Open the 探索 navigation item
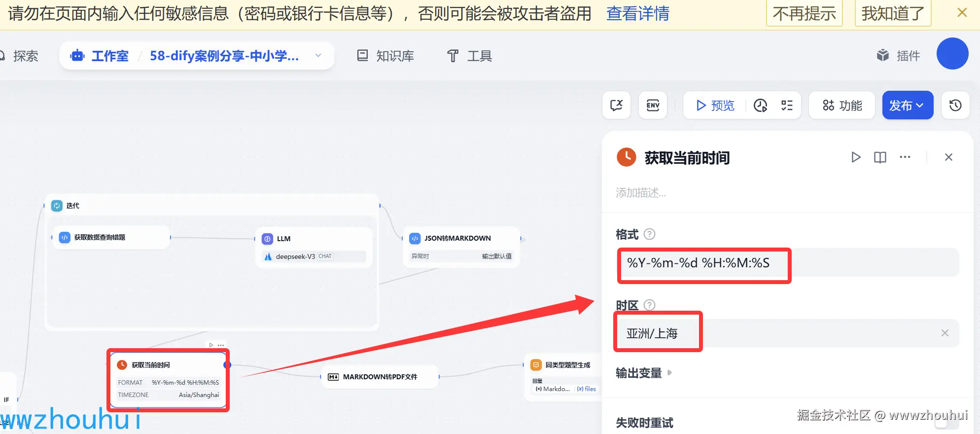This screenshot has height=434, width=980. click(x=26, y=56)
